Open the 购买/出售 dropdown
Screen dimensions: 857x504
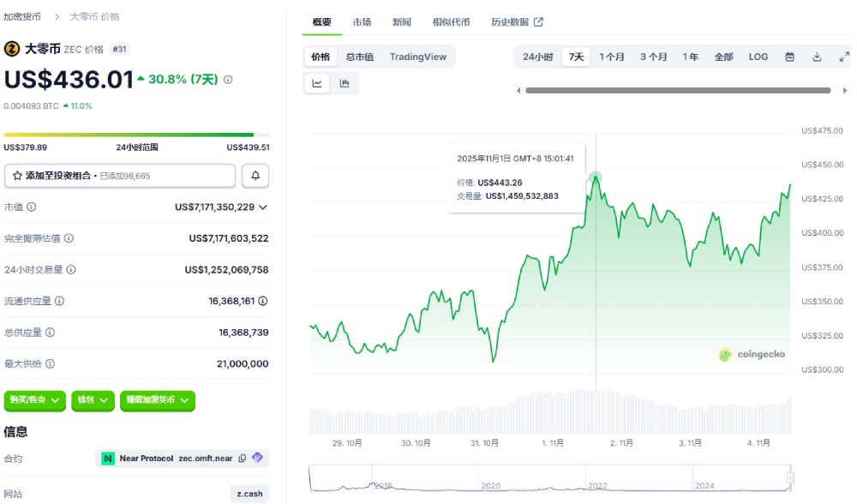coord(35,400)
